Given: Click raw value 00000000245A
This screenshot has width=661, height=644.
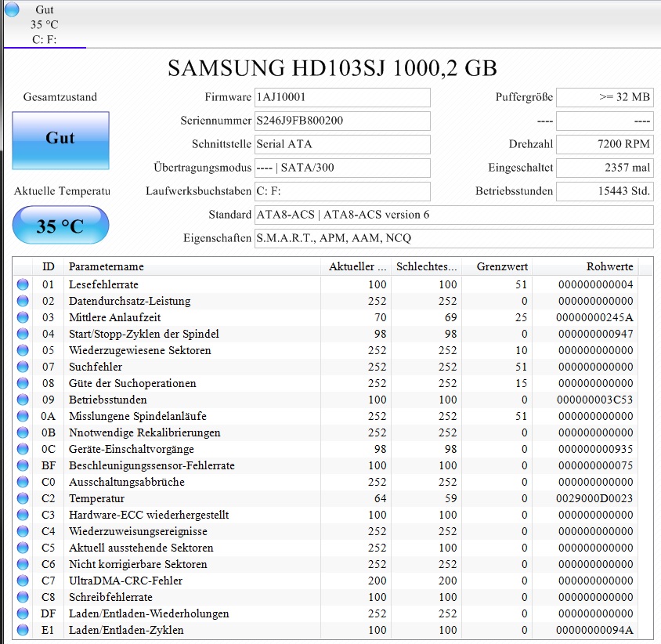Looking at the screenshot, I should coord(594,317).
